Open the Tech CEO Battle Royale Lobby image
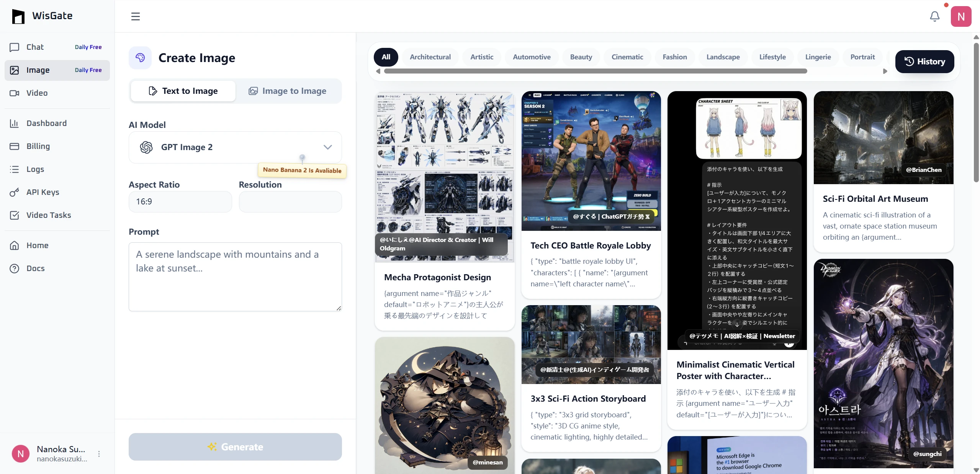 [591, 161]
